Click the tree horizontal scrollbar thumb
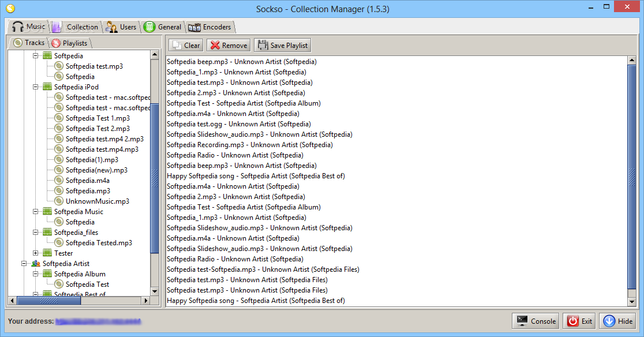The height and width of the screenshot is (337, 644). (49, 301)
